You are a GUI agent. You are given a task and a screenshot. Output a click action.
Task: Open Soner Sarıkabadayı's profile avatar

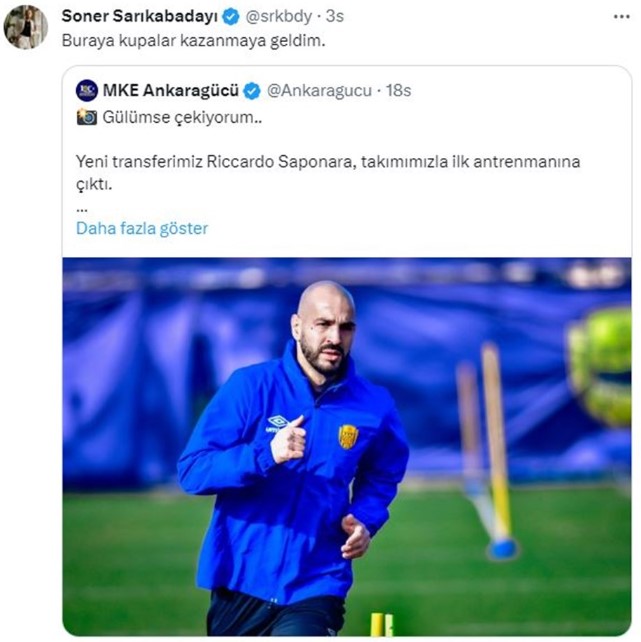26,27
